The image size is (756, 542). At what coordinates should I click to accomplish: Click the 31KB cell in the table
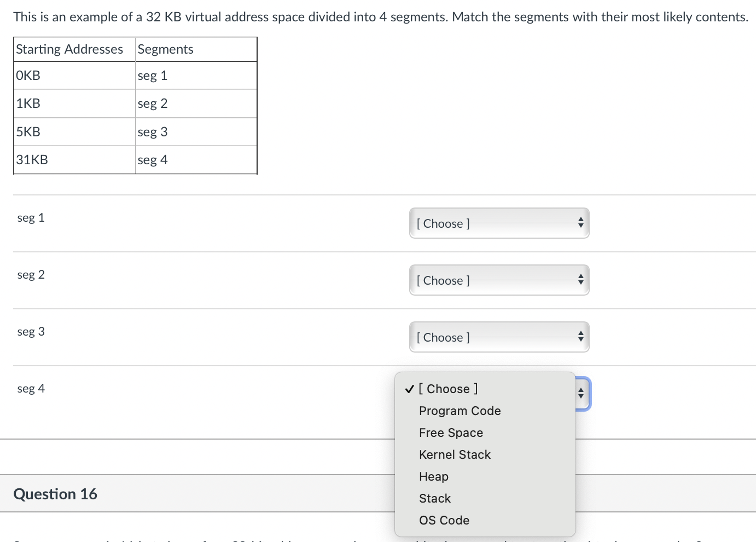(x=32, y=159)
